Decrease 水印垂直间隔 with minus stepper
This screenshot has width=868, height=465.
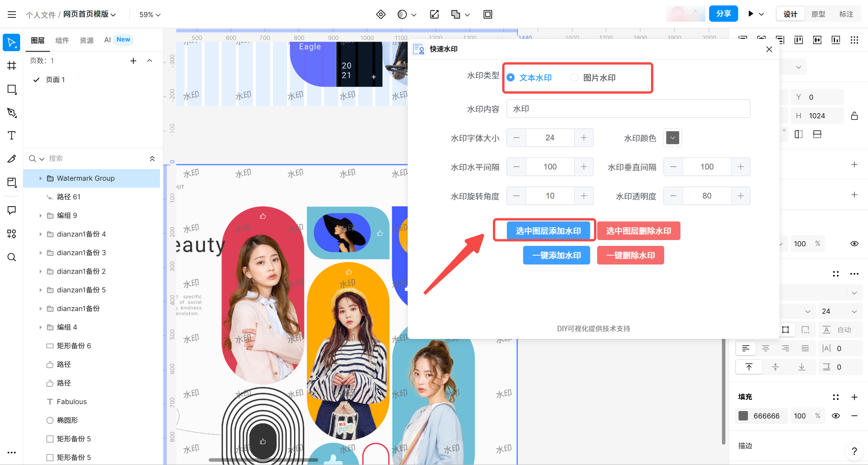click(x=673, y=167)
